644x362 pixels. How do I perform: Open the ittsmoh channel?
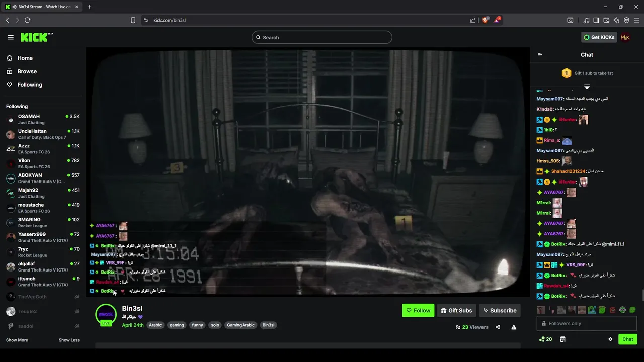click(x=43, y=282)
